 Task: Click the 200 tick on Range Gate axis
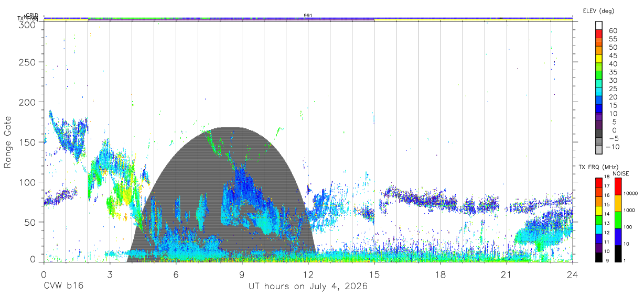(x=27, y=102)
